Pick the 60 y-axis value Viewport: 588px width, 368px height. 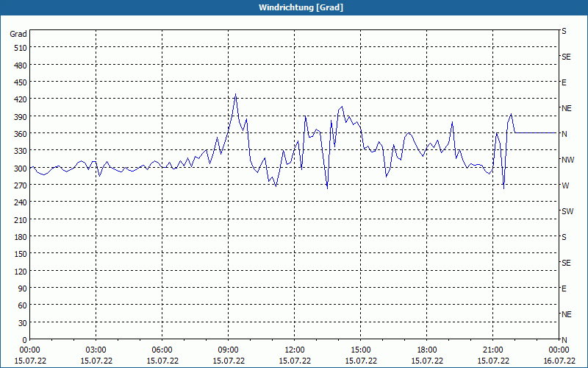click(x=23, y=306)
